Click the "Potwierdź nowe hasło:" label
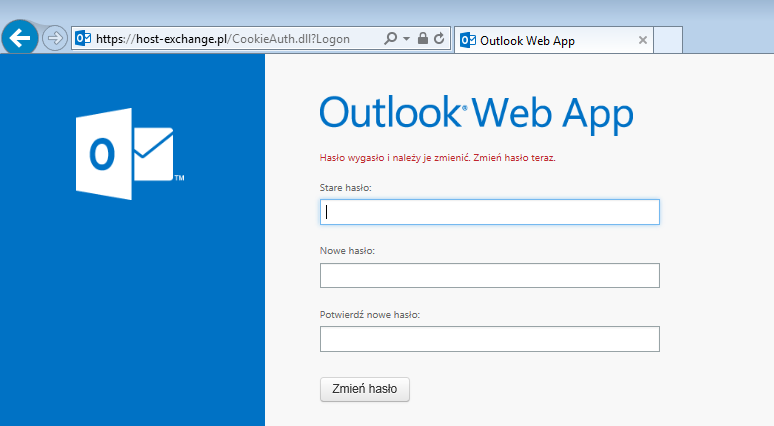 [370, 314]
